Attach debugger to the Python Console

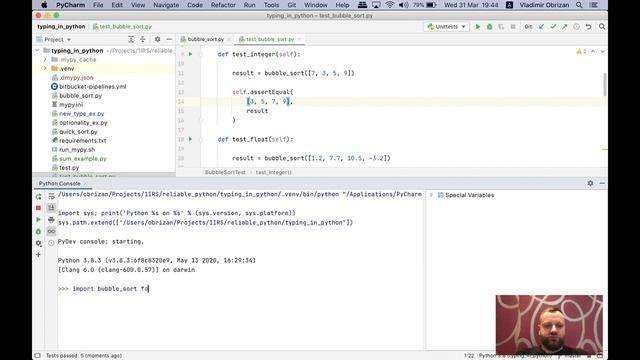(x=38, y=231)
